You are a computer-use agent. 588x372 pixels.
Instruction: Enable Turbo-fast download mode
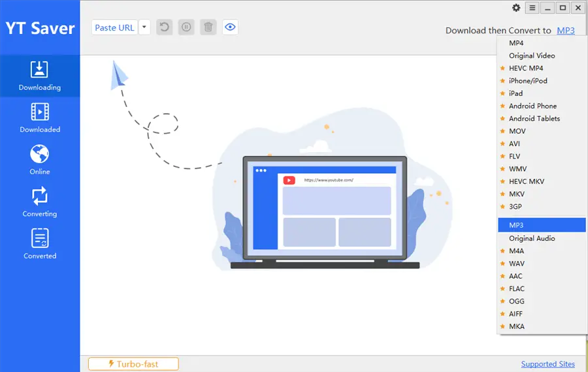[x=133, y=364]
